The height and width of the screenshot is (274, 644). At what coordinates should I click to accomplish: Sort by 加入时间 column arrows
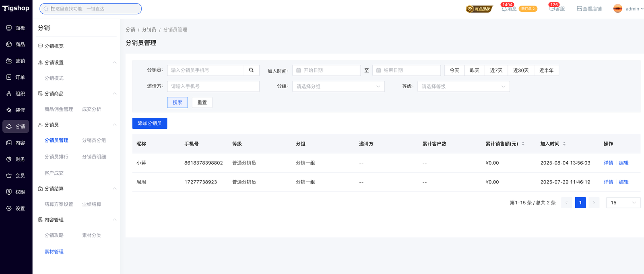click(x=564, y=144)
